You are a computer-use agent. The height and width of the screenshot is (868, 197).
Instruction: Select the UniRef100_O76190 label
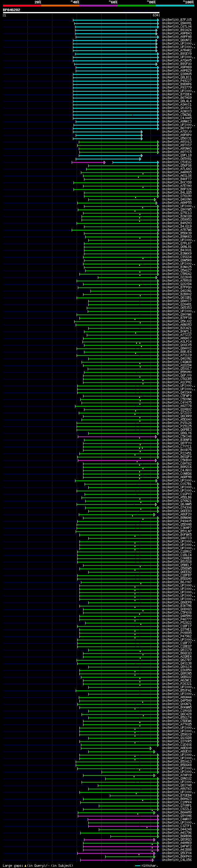point(177,196)
